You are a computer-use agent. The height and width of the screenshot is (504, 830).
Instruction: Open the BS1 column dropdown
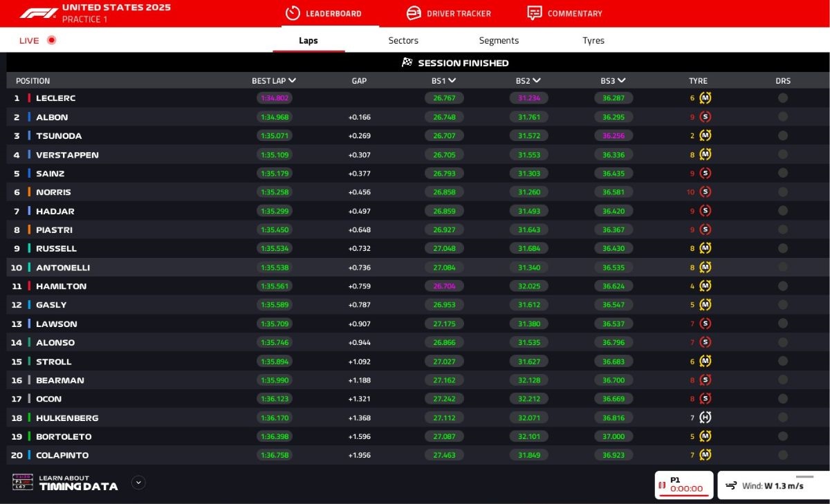[x=452, y=81]
